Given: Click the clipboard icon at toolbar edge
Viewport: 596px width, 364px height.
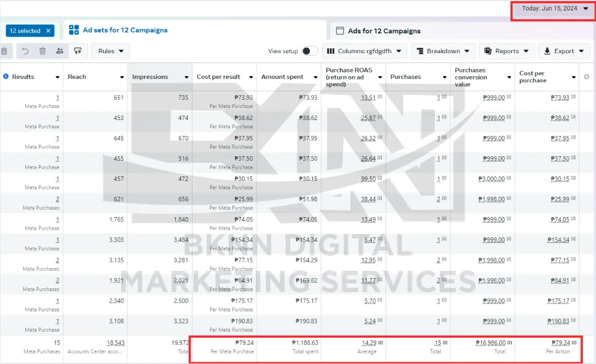Looking at the screenshot, I should click(4, 51).
